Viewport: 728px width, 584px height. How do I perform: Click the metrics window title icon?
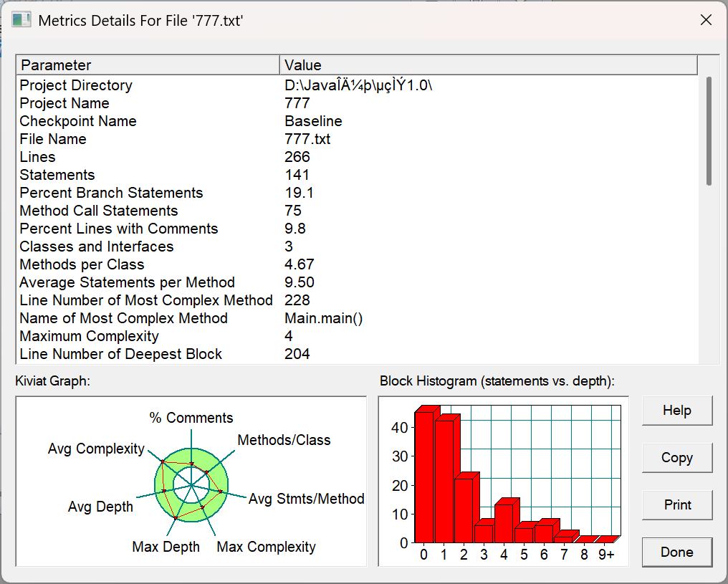21,20
